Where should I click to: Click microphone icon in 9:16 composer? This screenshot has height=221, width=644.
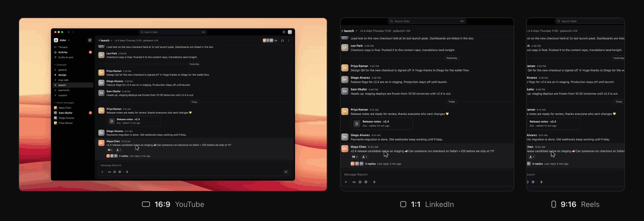tap(541, 182)
